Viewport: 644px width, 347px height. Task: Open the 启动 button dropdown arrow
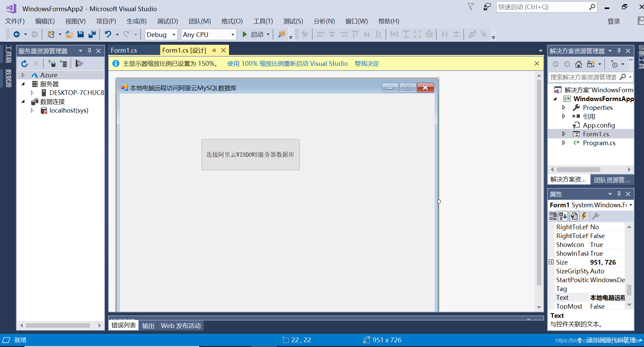268,35
